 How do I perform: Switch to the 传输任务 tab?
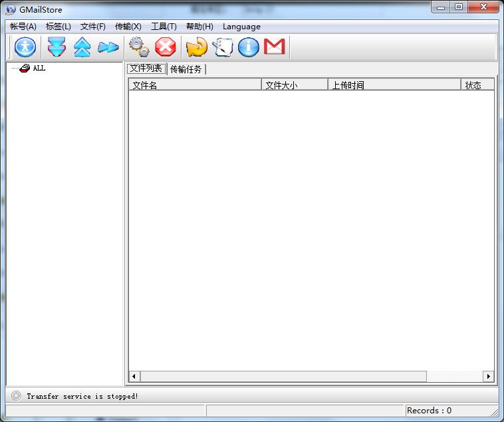(186, 69)
